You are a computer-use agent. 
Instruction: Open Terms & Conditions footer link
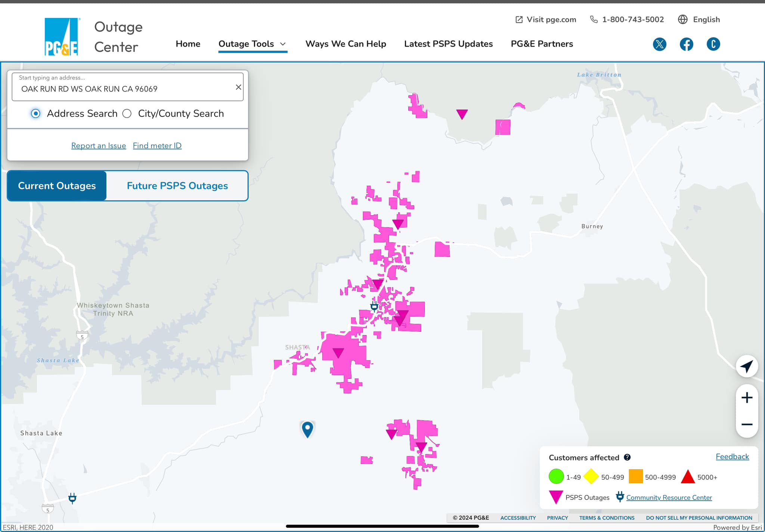pos(607,518)
